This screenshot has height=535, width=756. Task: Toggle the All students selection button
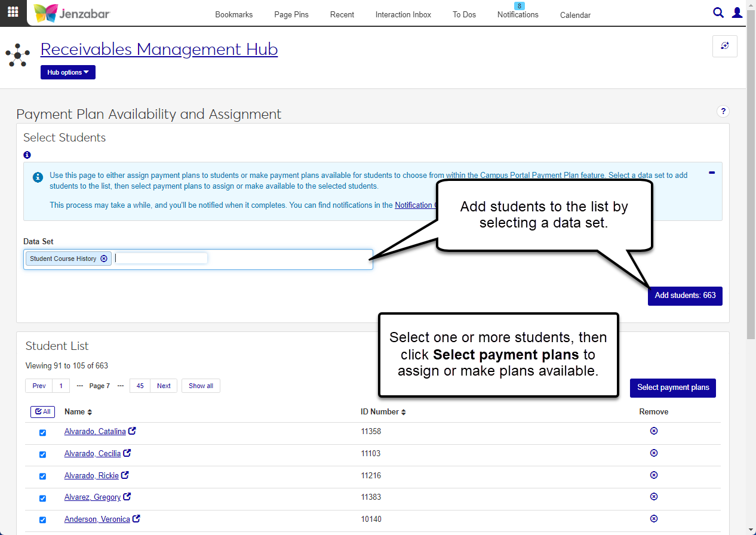tap(42, 411)
